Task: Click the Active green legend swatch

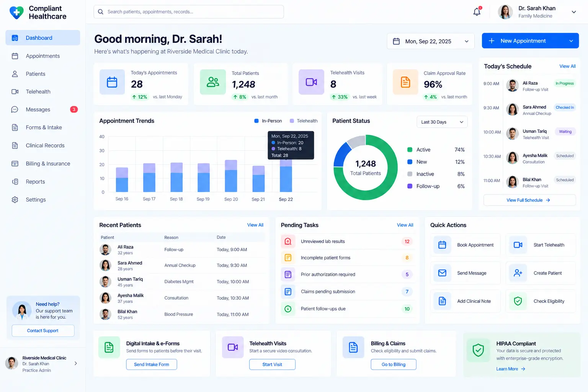Action: (410, 150)
